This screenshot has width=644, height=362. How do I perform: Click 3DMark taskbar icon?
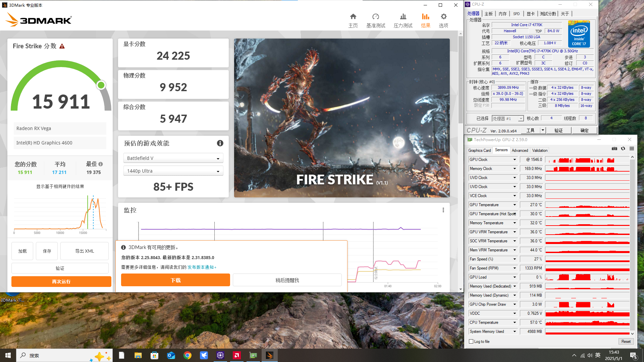pyautogui.click(x=270, y=355)
